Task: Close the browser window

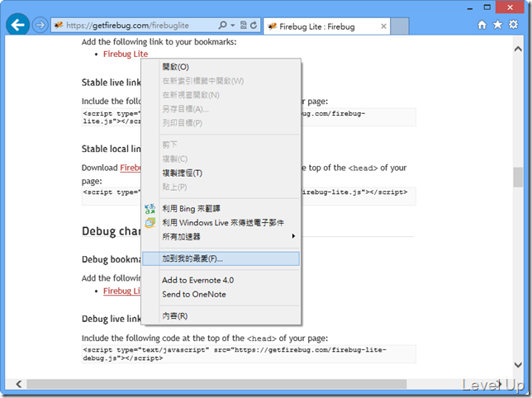Action: tap(510, 7)
